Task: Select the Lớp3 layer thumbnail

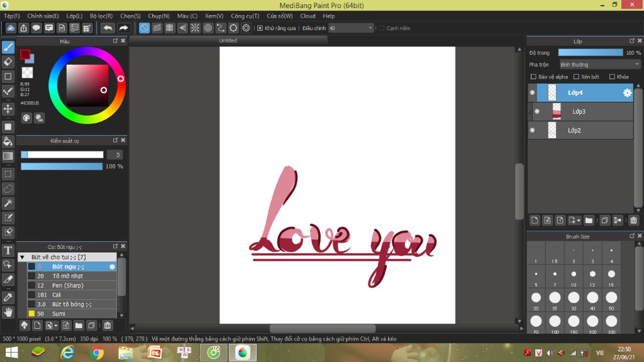Action: (x=557, y=112)
